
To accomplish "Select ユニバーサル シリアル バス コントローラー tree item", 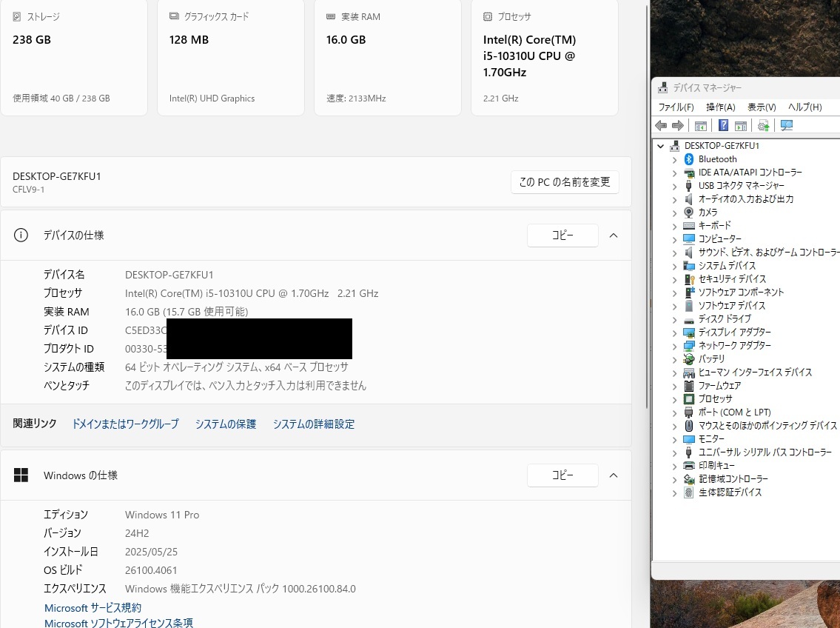I will coord(765,452).
